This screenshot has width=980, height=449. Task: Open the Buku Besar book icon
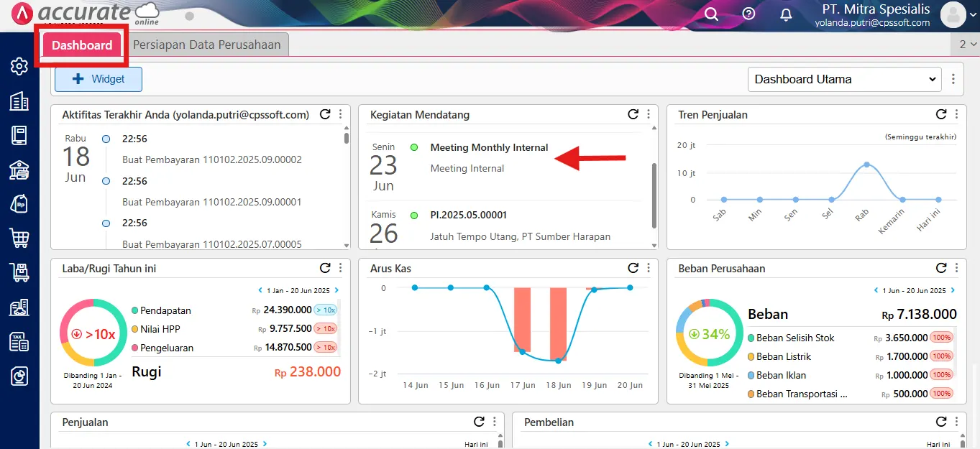[x=19, y=134]
